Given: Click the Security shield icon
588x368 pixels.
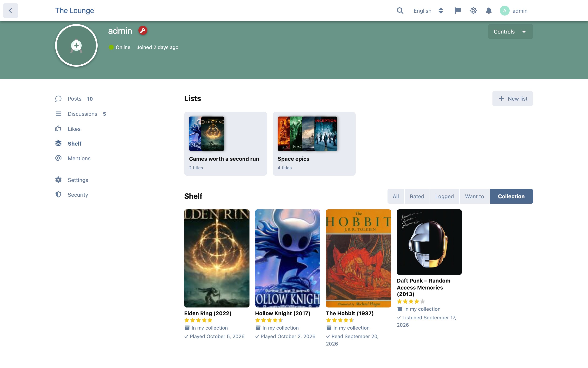Looking at the screenshot, I should pyautogui.click(x=58, y=194).
